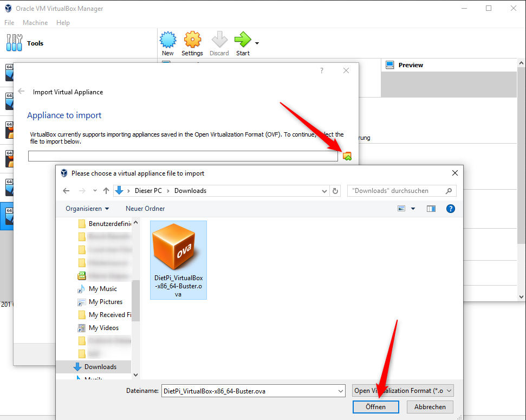Select the DietPi_VirtualBox-x86_64-Buster.ova file
The height and width of the screenshot is (420, 526).
(x=178, y=260)
